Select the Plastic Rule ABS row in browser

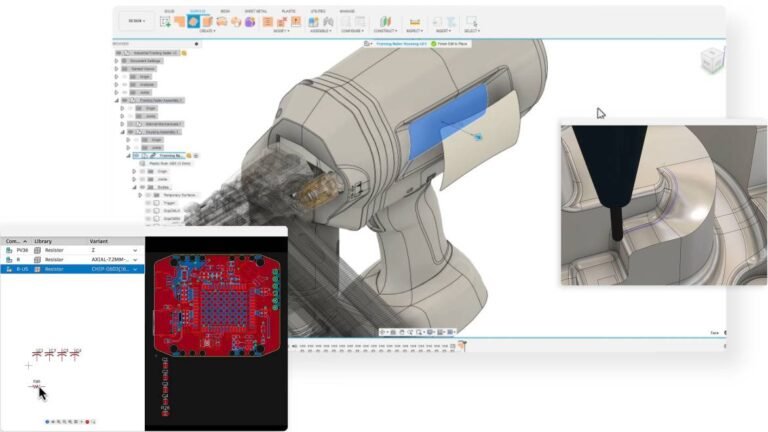coord(167,163)
